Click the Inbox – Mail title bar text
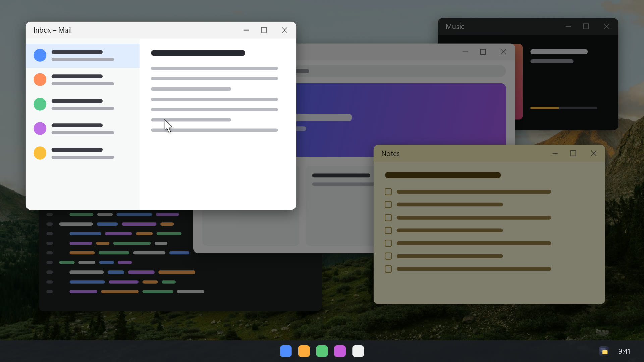 (53, 30)
